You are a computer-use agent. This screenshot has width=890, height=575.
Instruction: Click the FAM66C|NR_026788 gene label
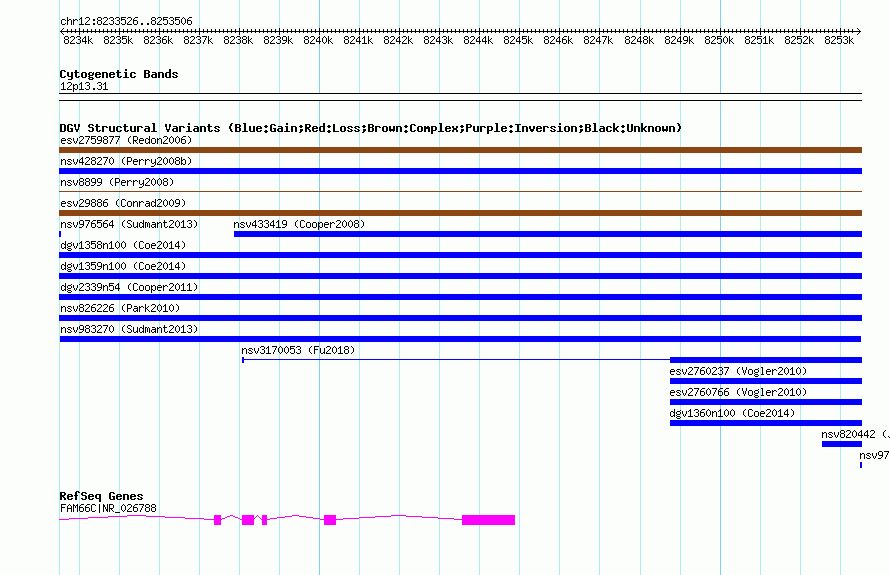pos(108,508)
